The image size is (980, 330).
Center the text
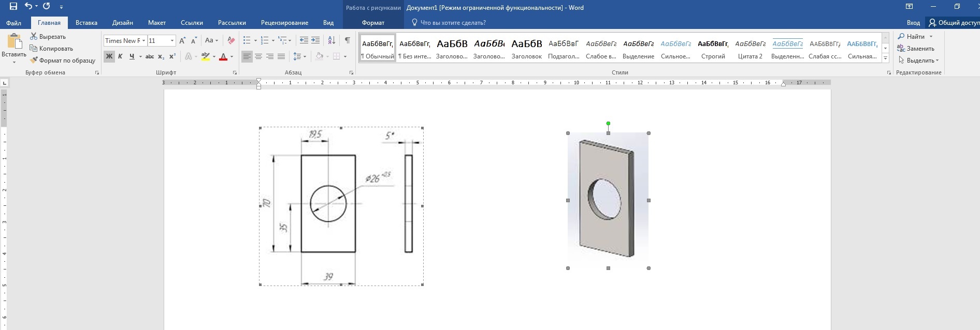click(x=258, y=56)
